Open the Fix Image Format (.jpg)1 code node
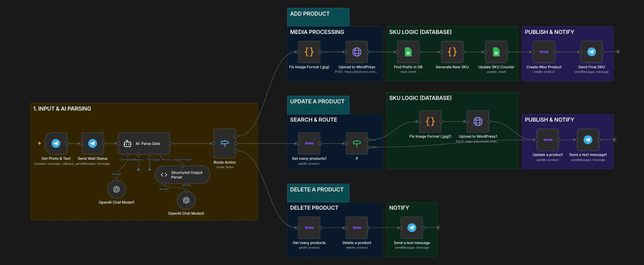Image resolution: width=644 pixels, height=265 pixels. [430, 122]
